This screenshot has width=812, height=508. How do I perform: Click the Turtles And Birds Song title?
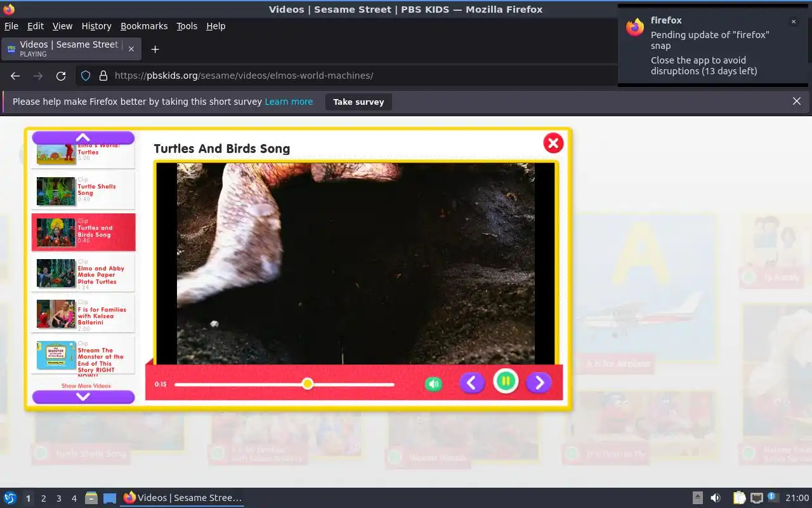coord(222,149)
